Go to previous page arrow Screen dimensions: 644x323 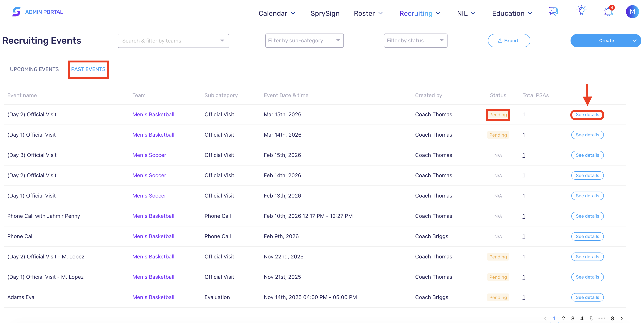point(545,318)
